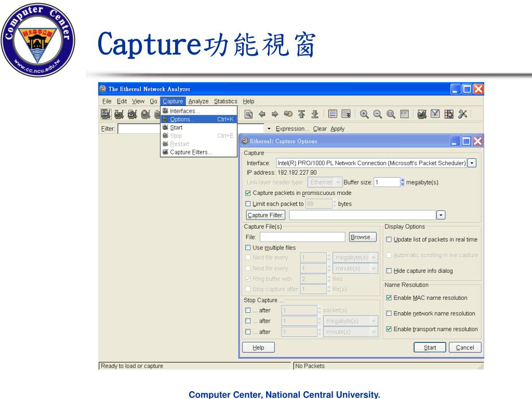Viewport: 532px width, 399px height.
Task: Open the Coloring Rules toolbar icon
Action: pos(449,114)
